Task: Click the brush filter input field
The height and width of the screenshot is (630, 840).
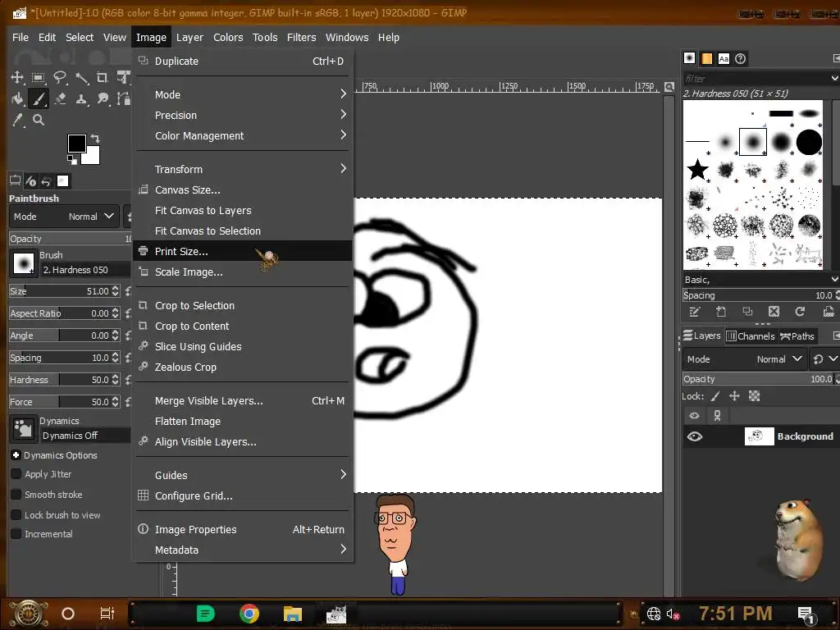Action: coord(756,78)
